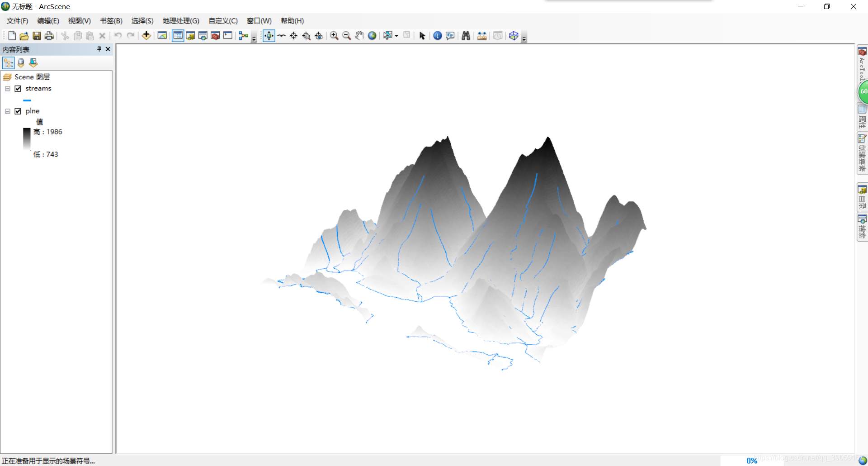The width and height of the screenshot is (868, 466).
Task: Open the 地理处理(G) menu
Action: tap(181, 21)
